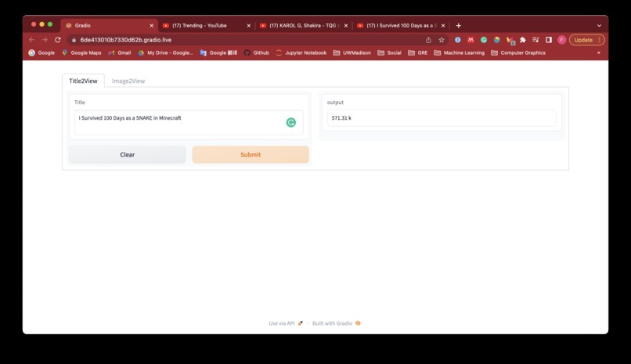631x364 pixels.
Task: Open the Built with Gradio link
Action: (337, 323)
